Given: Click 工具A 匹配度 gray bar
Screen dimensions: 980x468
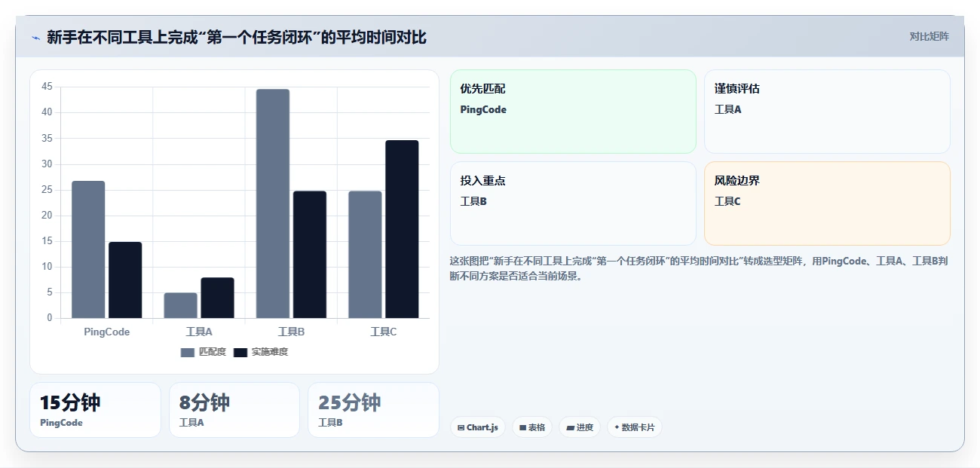Looking at the screenshot, I should [180, 305].
